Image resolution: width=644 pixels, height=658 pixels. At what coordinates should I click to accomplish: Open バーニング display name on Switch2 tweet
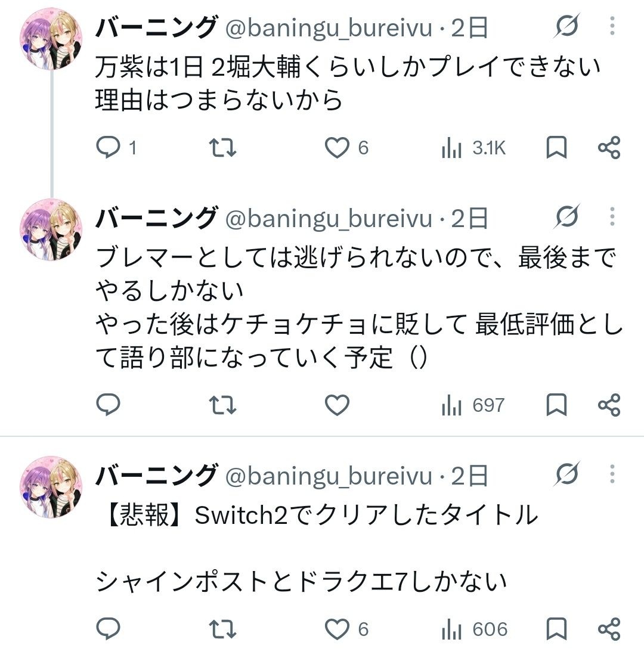(156, 475)
